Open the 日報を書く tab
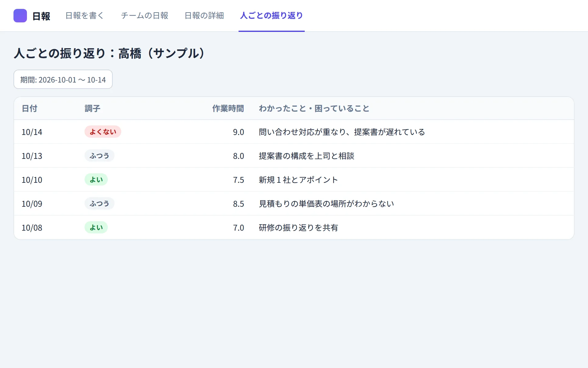The width and height of the screenshot is (588, 368). point(85,16)
